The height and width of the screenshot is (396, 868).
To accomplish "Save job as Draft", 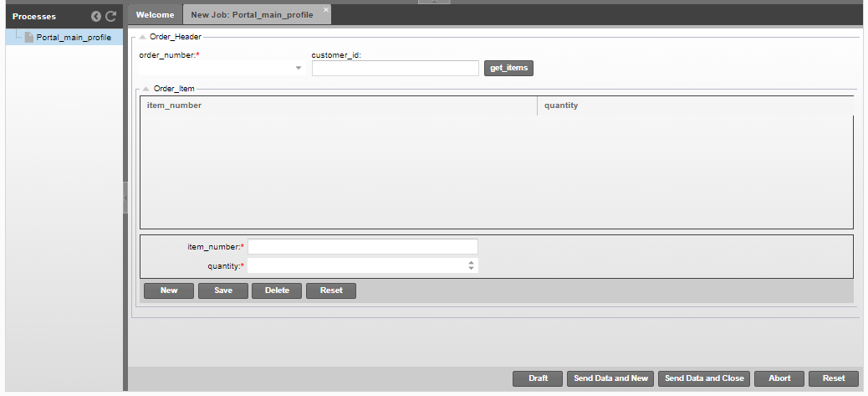I will tap(538, 378).
